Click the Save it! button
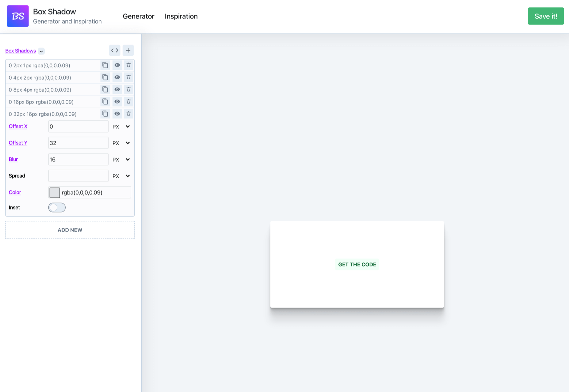 tap(546, 16)
